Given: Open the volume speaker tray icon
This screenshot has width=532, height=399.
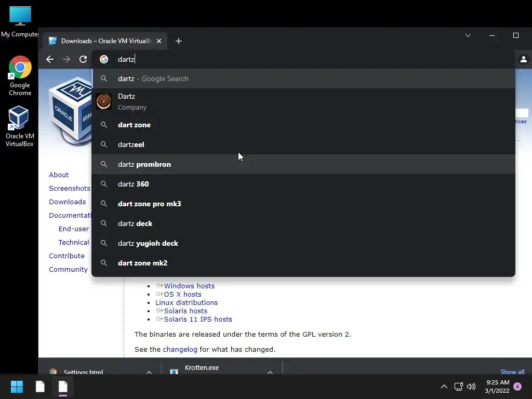Looking at the screenshot, I should pyautogui.click(x=471, y=387).
